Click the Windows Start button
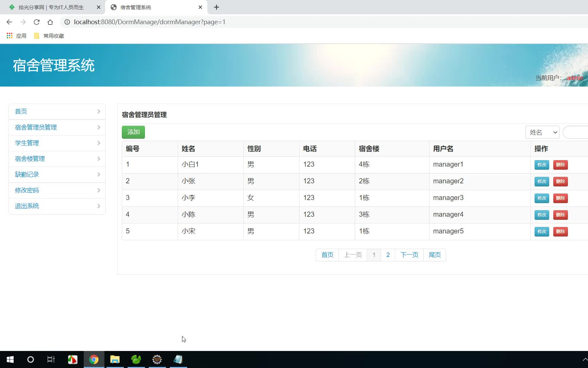This screenshot has height=368, width=588. pyautogui.click(x=10, y=359)
